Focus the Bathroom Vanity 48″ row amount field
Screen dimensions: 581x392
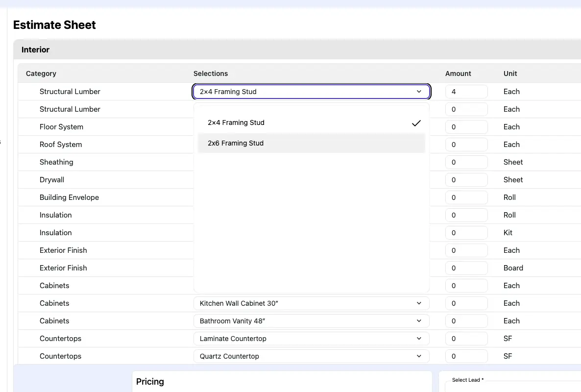pyautogui.click(x=466, y=321)
